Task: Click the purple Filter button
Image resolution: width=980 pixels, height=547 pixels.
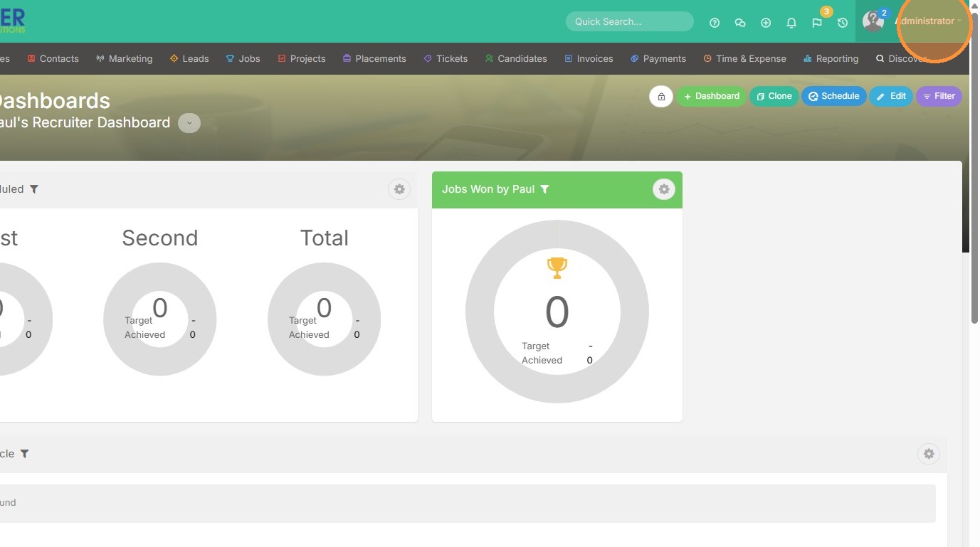Action: point(939,96)
